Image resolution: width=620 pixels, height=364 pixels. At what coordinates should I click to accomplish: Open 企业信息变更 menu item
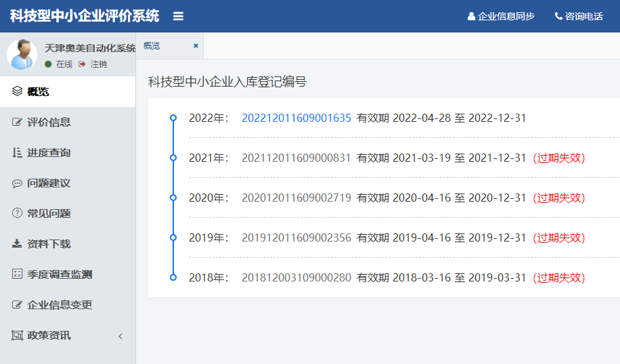pos(59,305)
